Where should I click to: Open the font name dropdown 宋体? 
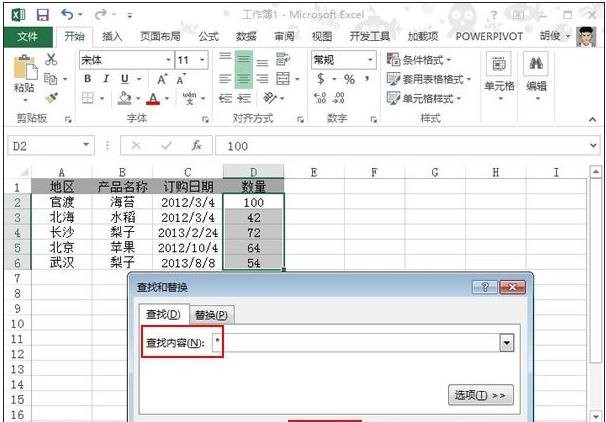(x=165, y=60)
